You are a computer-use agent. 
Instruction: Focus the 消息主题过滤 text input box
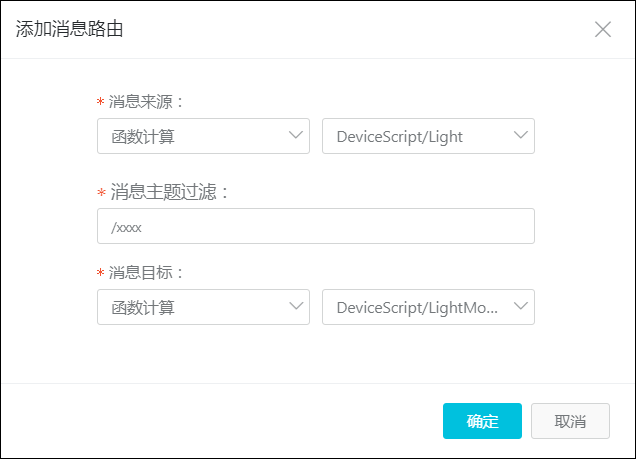coord(316,226)
